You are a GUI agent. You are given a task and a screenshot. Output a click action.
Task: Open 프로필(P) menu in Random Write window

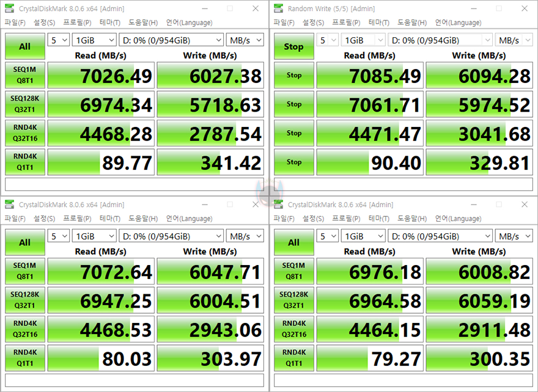pos(346,23)
